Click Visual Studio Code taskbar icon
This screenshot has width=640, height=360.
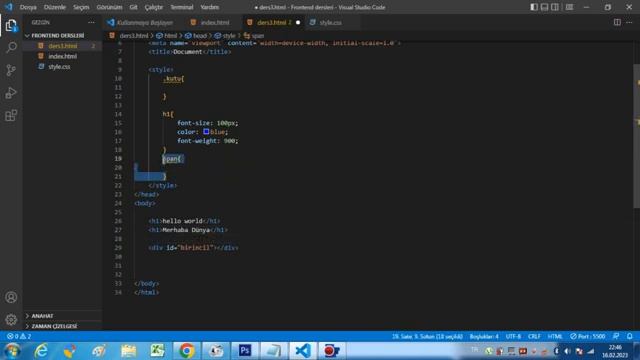click(x=303, y=351)
